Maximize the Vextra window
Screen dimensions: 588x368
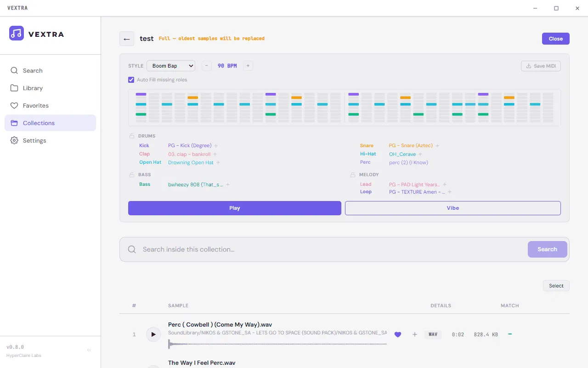(x=556, y=8)
